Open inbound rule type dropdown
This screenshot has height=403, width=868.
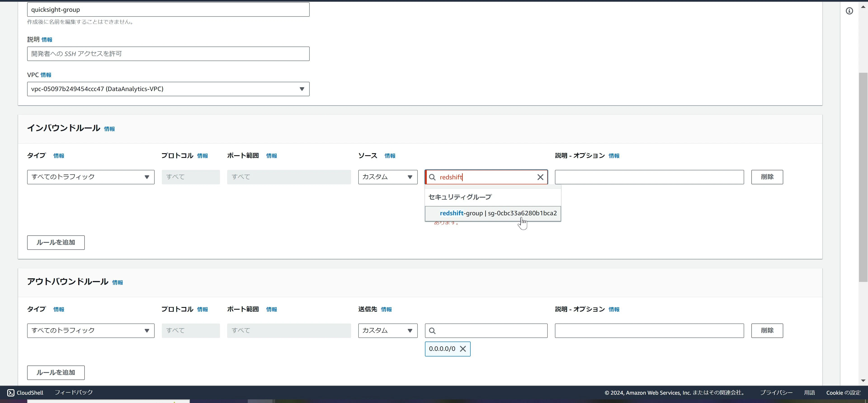coord(91,177)
